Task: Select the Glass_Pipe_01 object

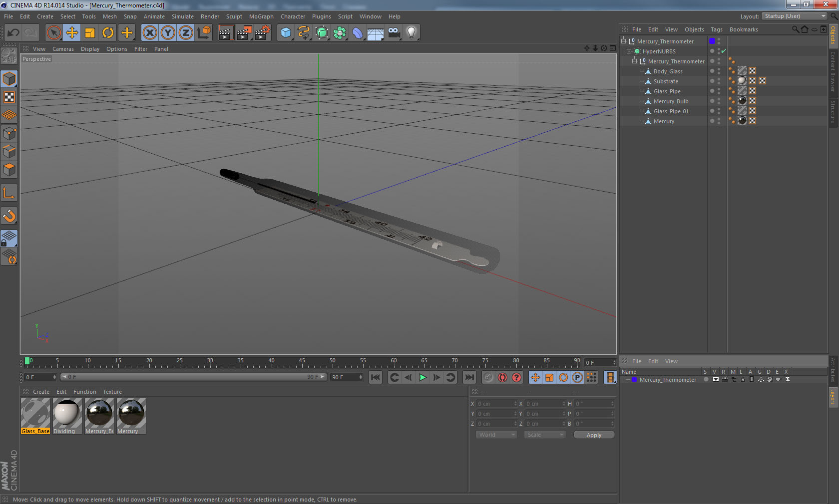Action: coord(671,111)
